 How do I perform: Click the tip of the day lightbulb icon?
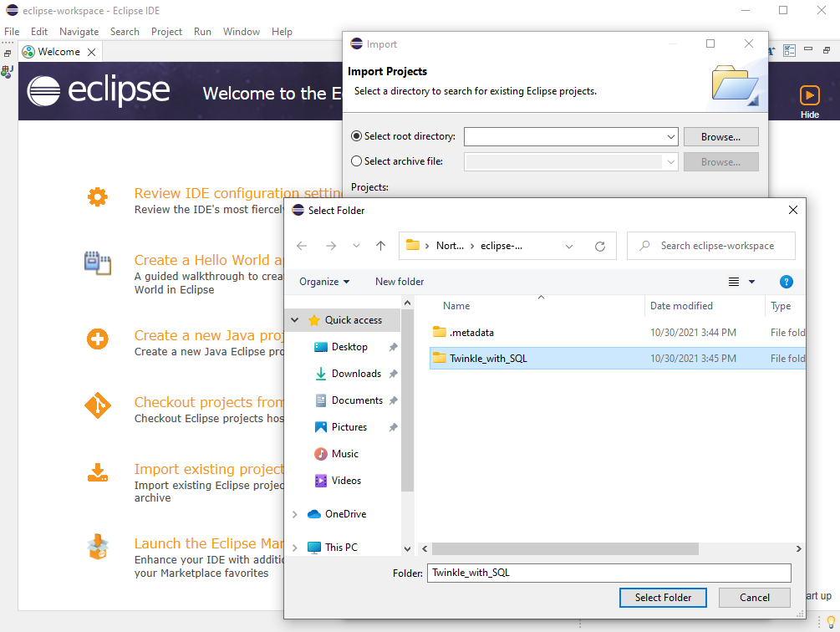[831, 622]
